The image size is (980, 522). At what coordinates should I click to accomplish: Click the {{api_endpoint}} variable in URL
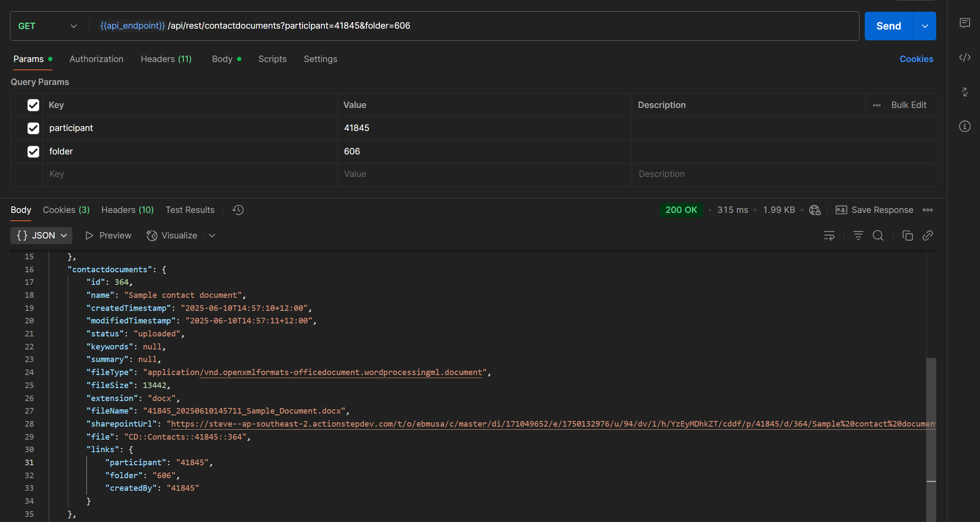click(x=132, y=26)
